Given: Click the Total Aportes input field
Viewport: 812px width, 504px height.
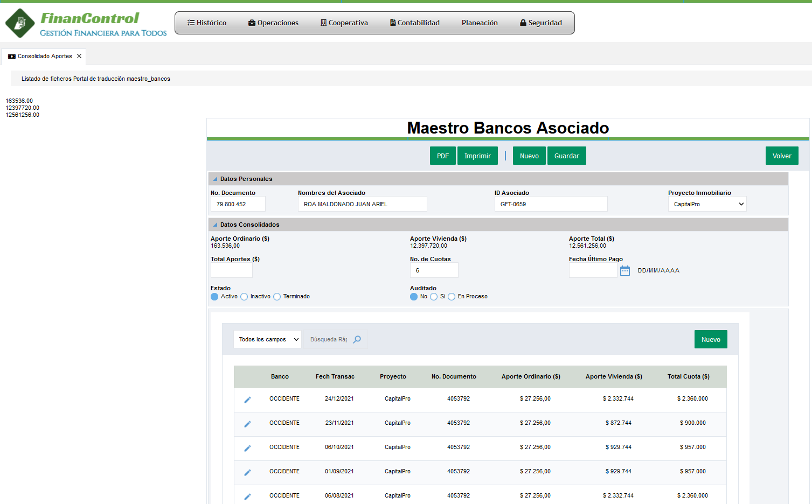Looking at the screenshot, I should pyautogui.click(x=231, y=270).
